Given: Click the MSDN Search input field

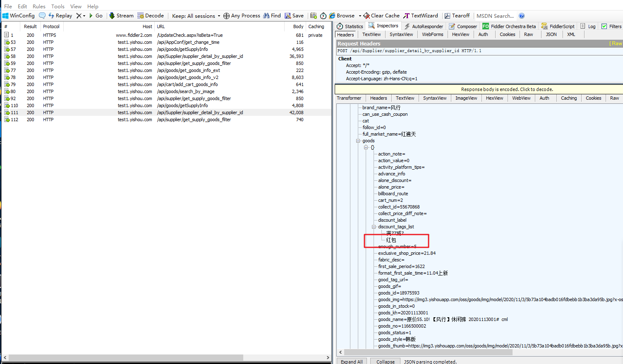Looking at the screenshot, I should point(495,16).
